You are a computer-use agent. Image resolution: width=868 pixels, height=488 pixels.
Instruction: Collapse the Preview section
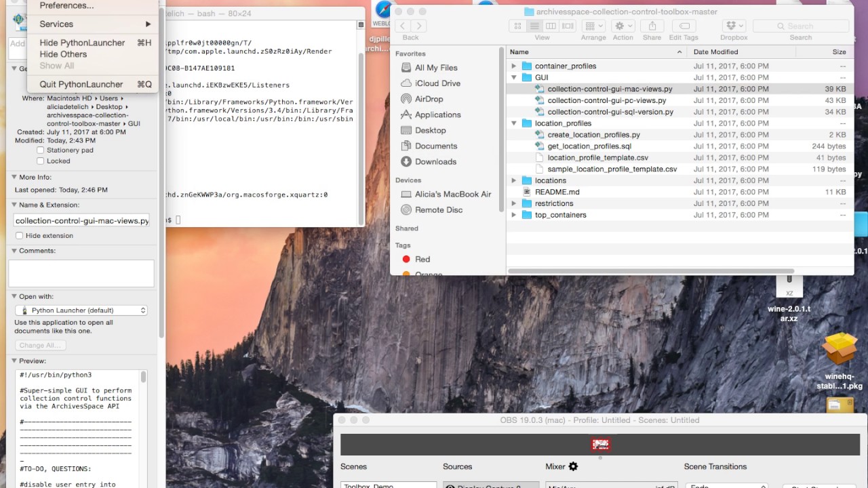(x=14, y=361)
